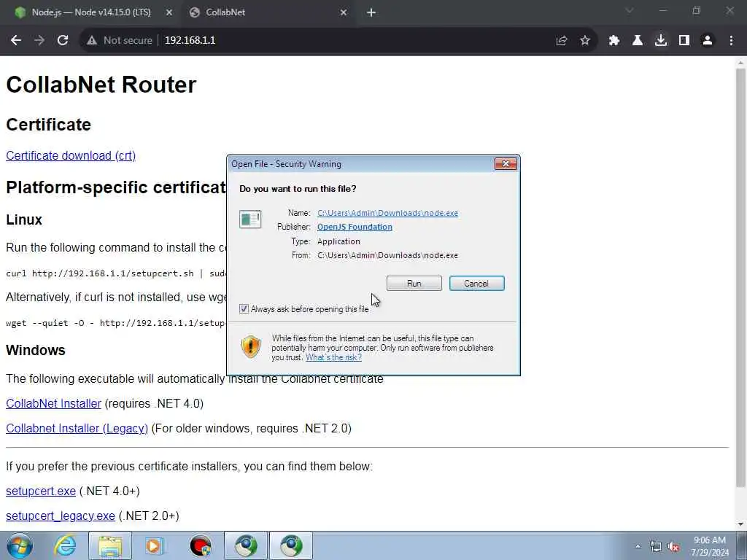Click the page vertical scrollbar
The image size is (747, 560).
(740, 278)
